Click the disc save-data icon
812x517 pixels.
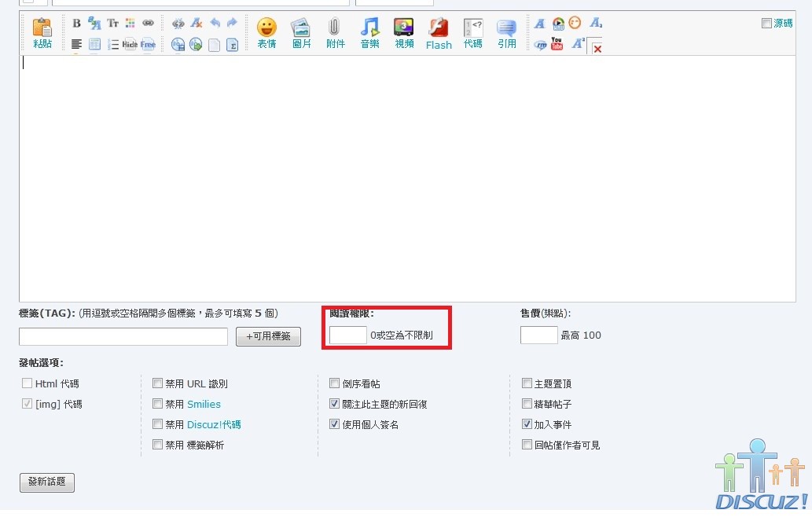[178, 45]
